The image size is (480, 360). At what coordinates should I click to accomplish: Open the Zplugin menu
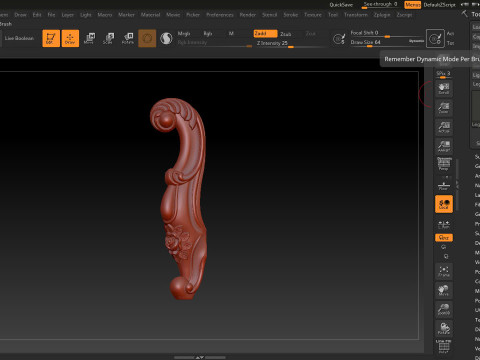pyautogui.click(x=382, y=15)
